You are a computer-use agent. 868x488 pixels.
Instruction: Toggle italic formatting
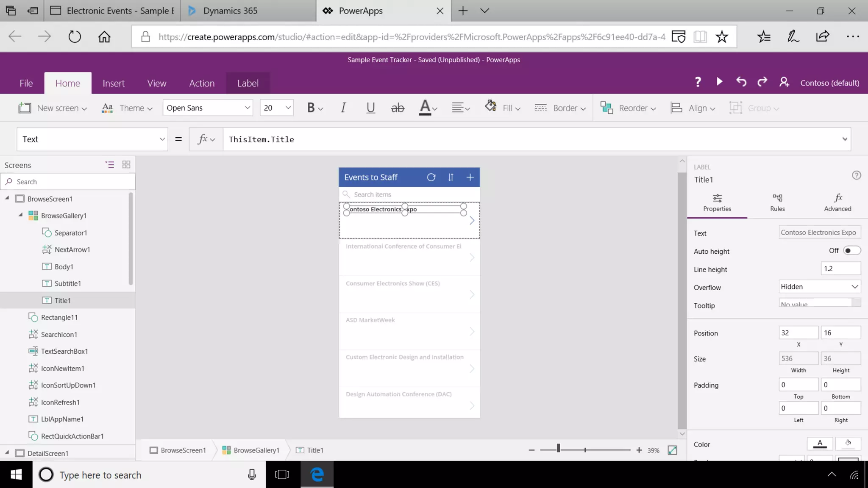pyautogui.click(x=343, y=108)
